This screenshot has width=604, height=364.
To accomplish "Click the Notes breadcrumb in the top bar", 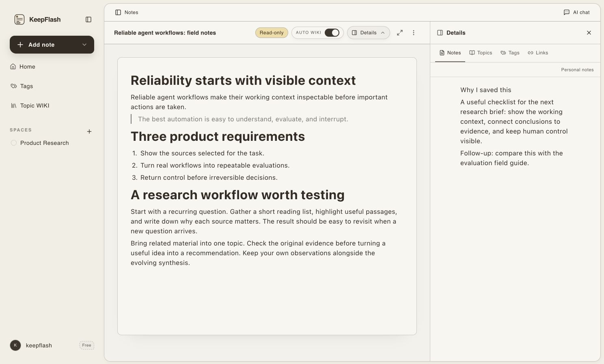I will (127, 13).
